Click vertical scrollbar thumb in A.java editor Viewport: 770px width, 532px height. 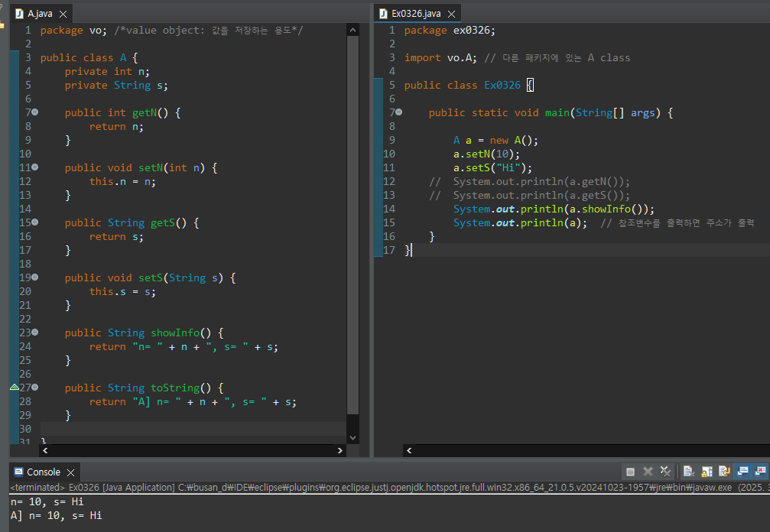[x=353, y=225]
